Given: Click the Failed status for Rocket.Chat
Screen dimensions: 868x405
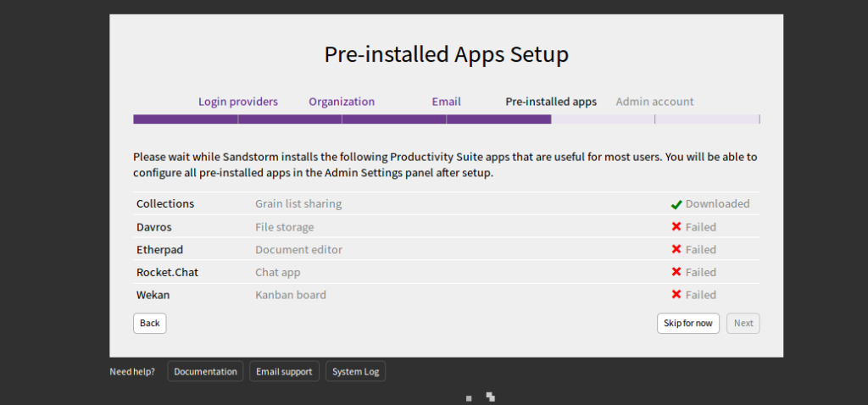Looking at the screenshot, I should pyautogui.click(x=701, y=272).
